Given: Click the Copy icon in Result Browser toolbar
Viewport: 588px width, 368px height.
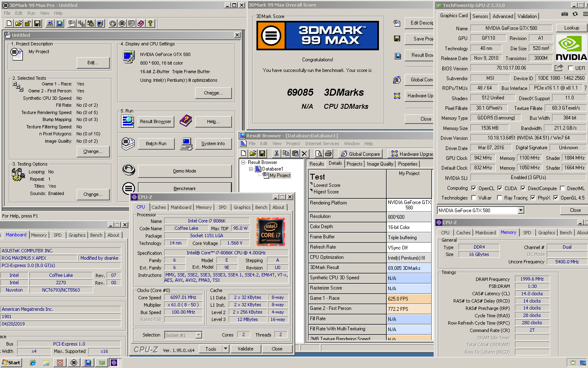Looking at the screenshot, I should tap(286, 154).
